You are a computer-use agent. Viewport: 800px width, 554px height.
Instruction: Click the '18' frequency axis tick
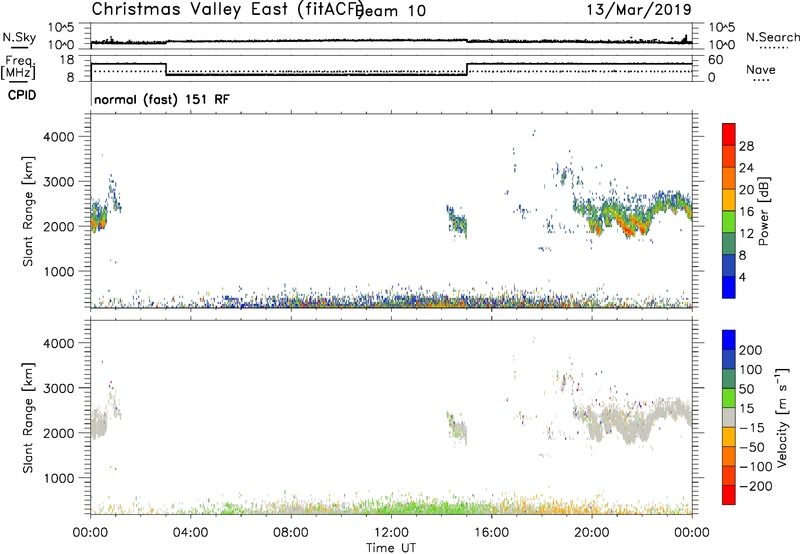[x=67, y=60]
